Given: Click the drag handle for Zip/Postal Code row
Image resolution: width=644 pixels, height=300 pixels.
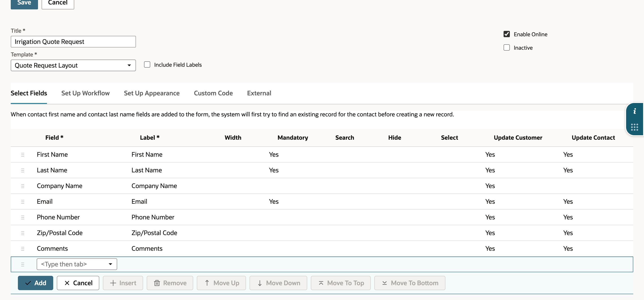Looking at the screenshot, I should pyautogui.click(x=23, y=233).
